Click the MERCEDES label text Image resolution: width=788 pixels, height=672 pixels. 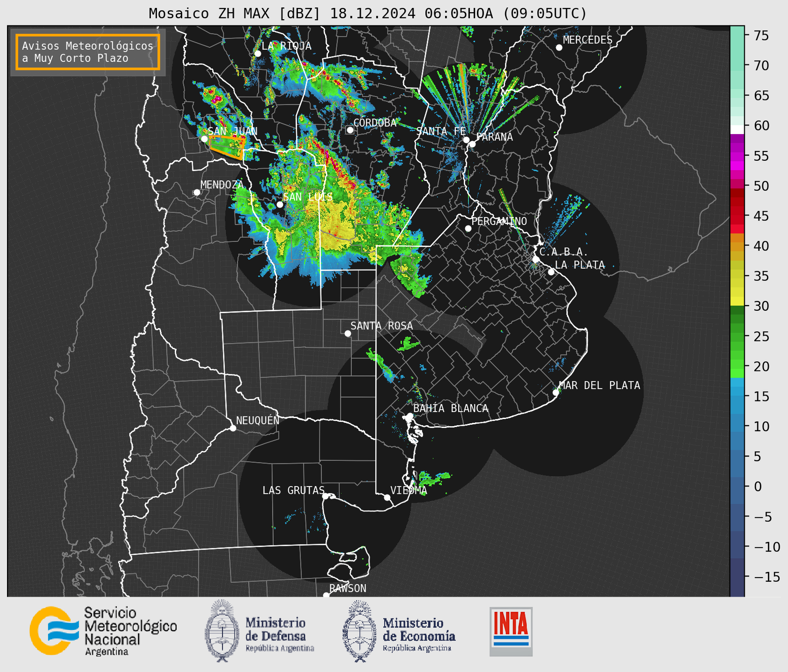[588, 40]
